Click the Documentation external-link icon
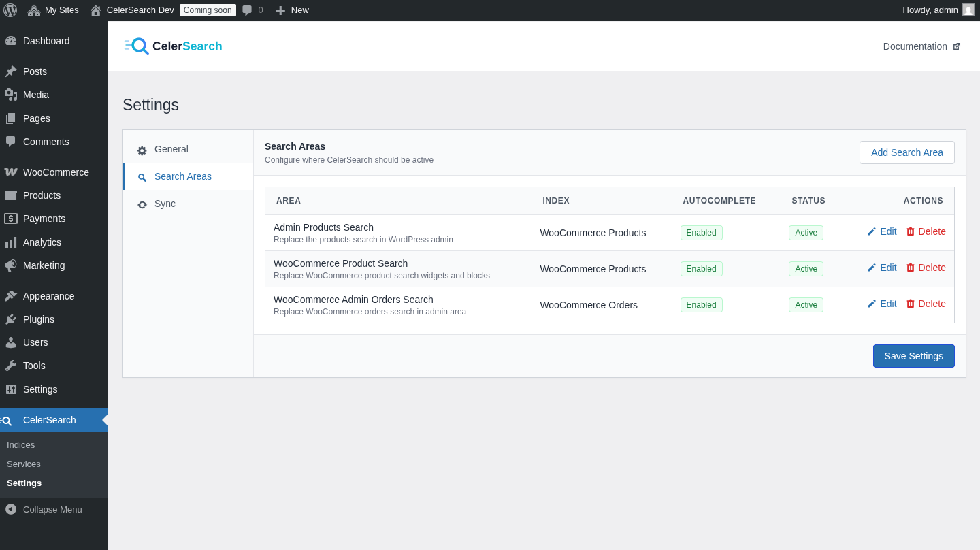The image size is (980, 550). [x=958, y=46]
